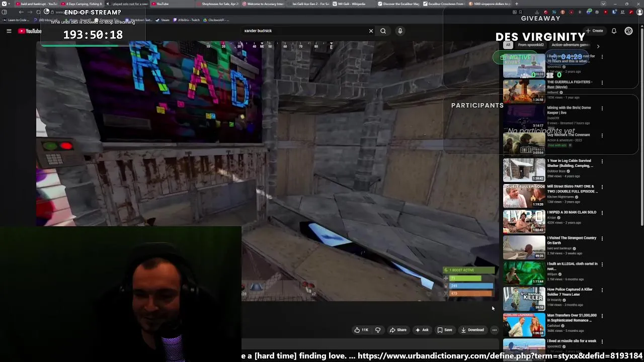Open 'Mining with the Bro's| Dome Keeper' title
This screenshot has width=644, height=362.
click(569, 110)
